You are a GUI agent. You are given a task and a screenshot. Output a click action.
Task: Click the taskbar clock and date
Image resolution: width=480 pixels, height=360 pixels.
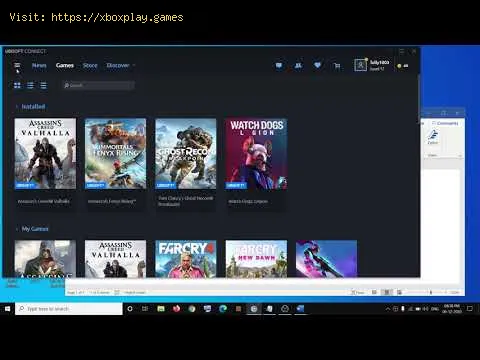[452, 309]
